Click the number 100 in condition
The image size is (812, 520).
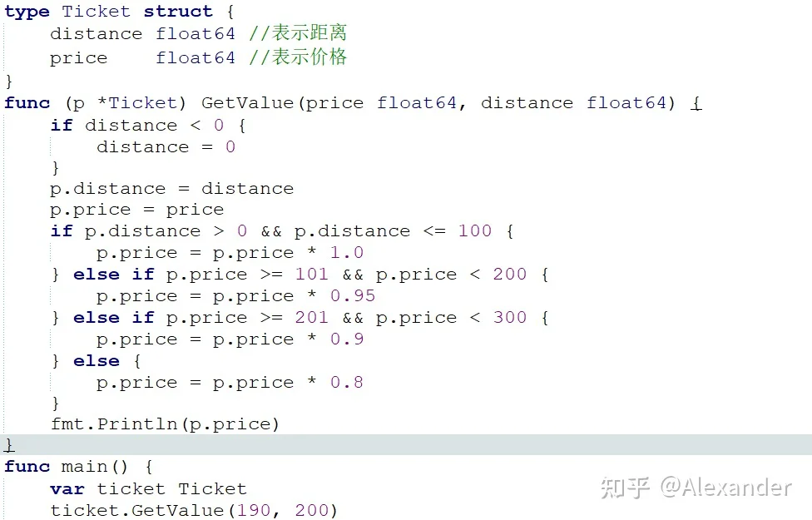point(475,230)
